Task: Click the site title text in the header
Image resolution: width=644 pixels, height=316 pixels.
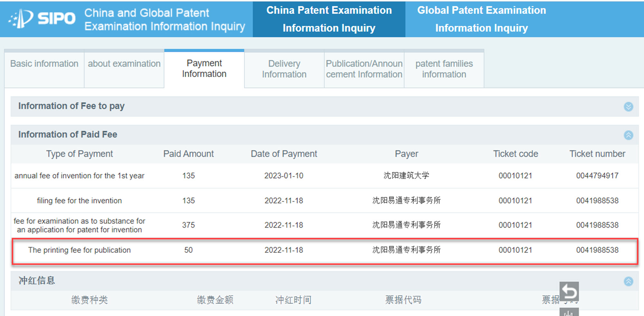Action: (165, 19)
